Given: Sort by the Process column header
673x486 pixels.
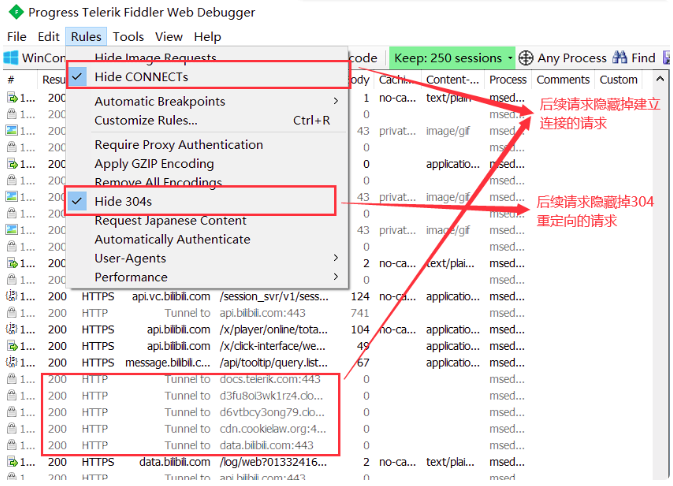Looking at the screenshot, I should [x=508, y=80].
